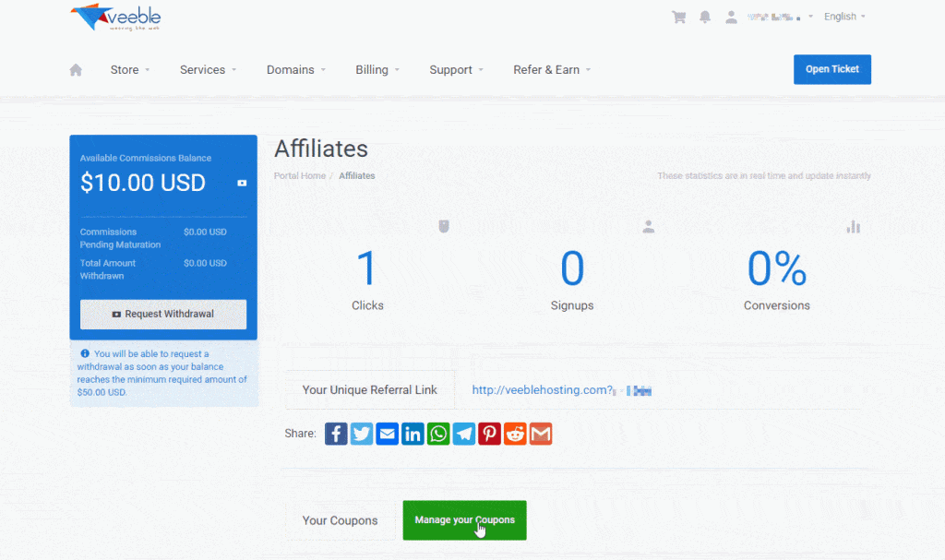Share the referral link on Pinterest
Screen dimensions: 945x560
tap(489, 434)
